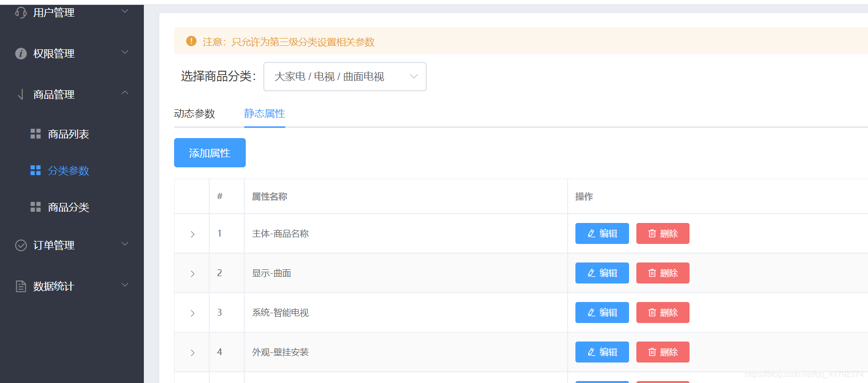Screen dimensions: 868x383
Task: Delete the 系统-智能电视 attribute
Action: point(663,312)
